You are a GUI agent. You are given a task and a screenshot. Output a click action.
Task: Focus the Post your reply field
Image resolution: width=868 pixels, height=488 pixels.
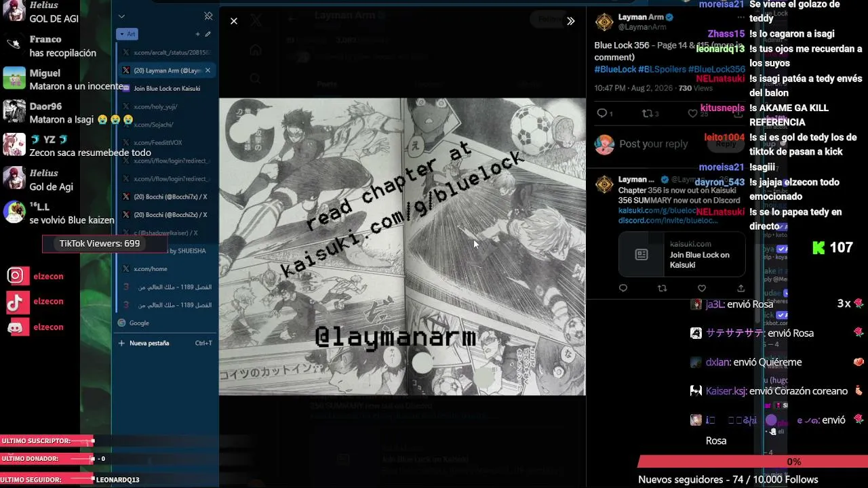(x=654, y=144)
